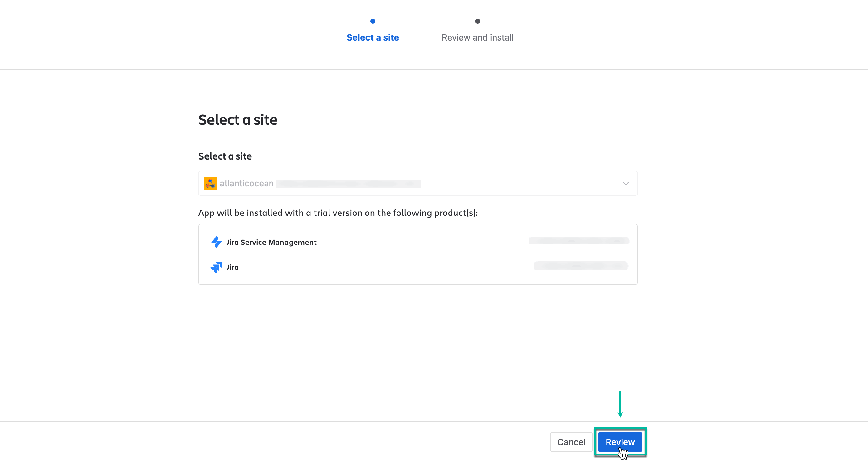Click the Jira Service Management product row
The width and height of the screenshot is (868, 462).
[418, 242]
